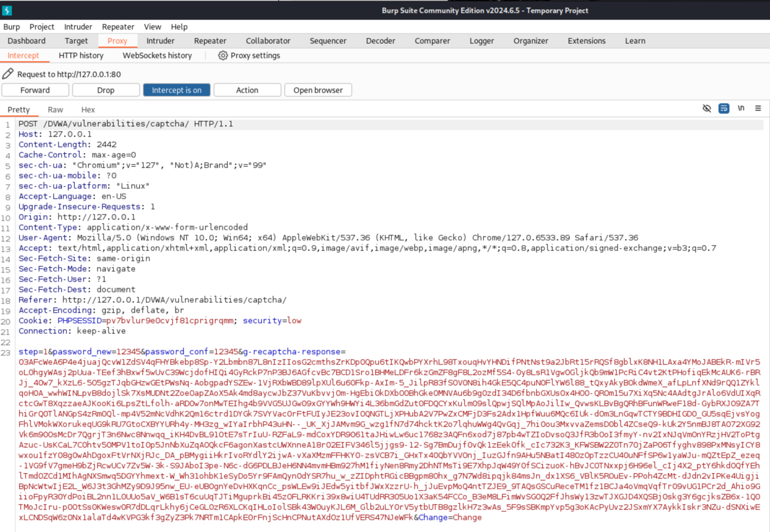Image resolution: width=770 pixels, height=532 pixels.
Task: Click the PHPSESSID cookie value
Action: pos(169,321)
